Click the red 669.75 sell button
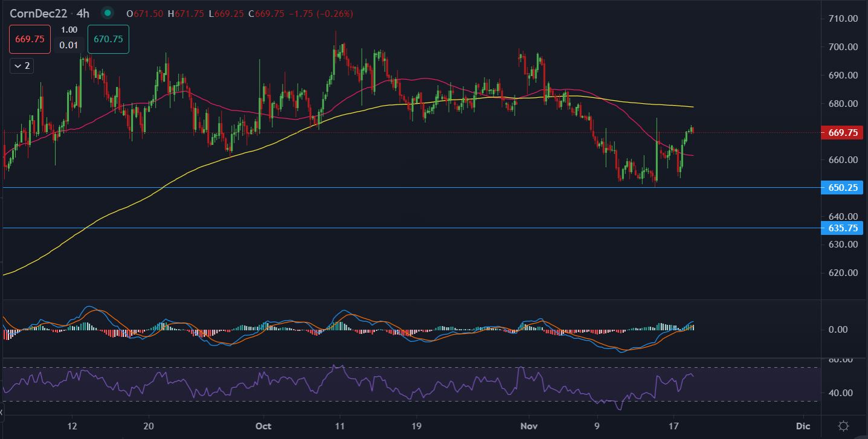 point(30,39)
